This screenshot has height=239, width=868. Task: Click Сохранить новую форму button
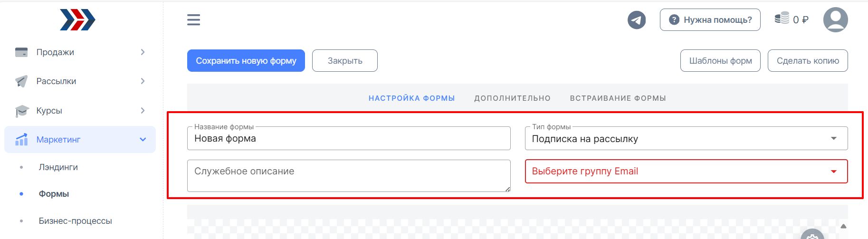[x=246, y=61]
